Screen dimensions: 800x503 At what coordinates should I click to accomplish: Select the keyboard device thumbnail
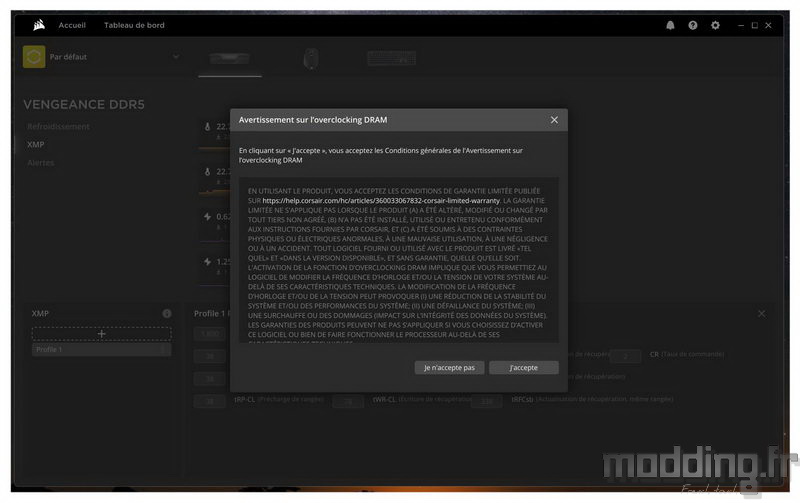[391, 59]
